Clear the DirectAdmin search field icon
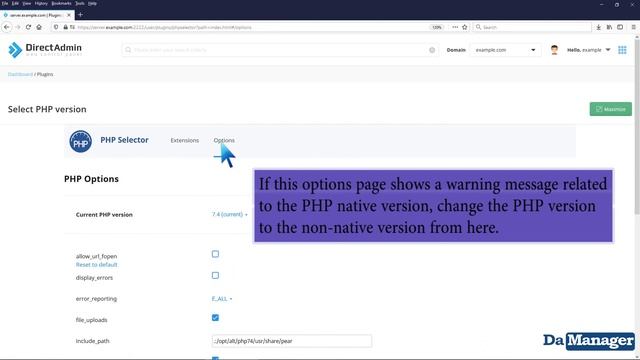Screen dimensions: 640x360 [432, 50]
